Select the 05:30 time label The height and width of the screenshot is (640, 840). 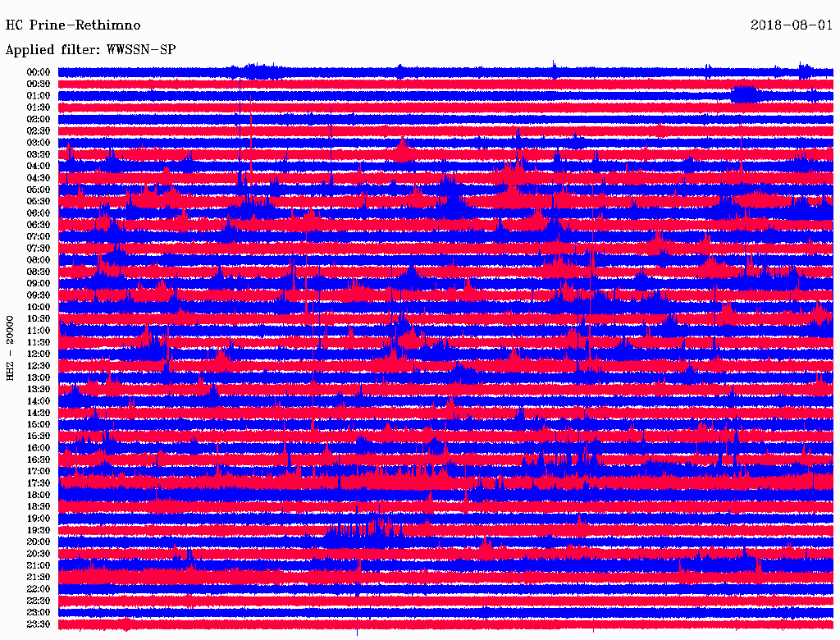pyautogui.click(x=38, y=202)
